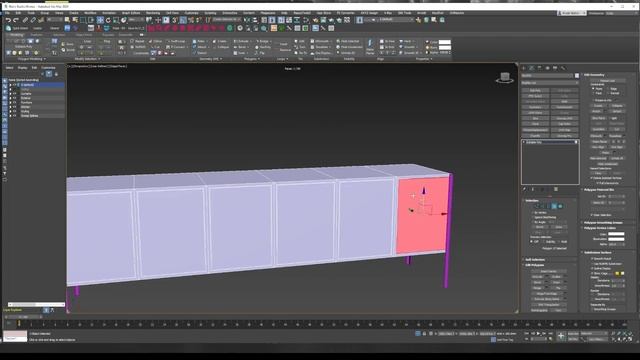This screenshot has width=640, height=360.
Task: Click Insert Vertex button
Action: coord(549,271)
